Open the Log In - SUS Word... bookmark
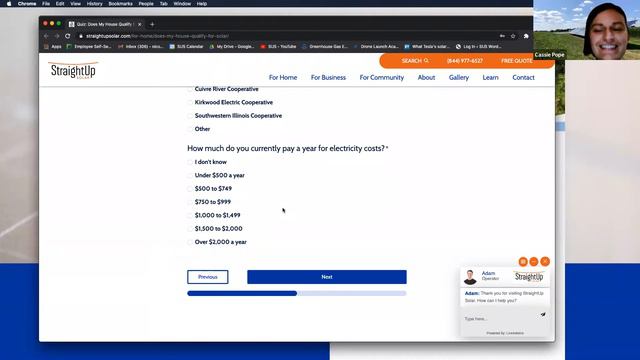This screenshot has width=640, height=360. 478,47
